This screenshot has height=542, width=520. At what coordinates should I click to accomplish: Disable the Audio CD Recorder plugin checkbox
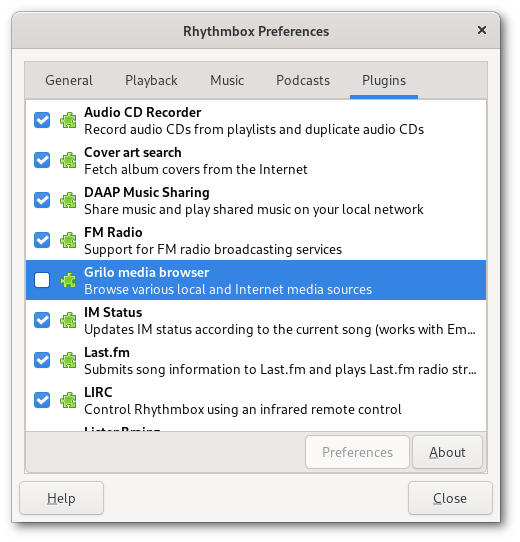pos(42,120)
